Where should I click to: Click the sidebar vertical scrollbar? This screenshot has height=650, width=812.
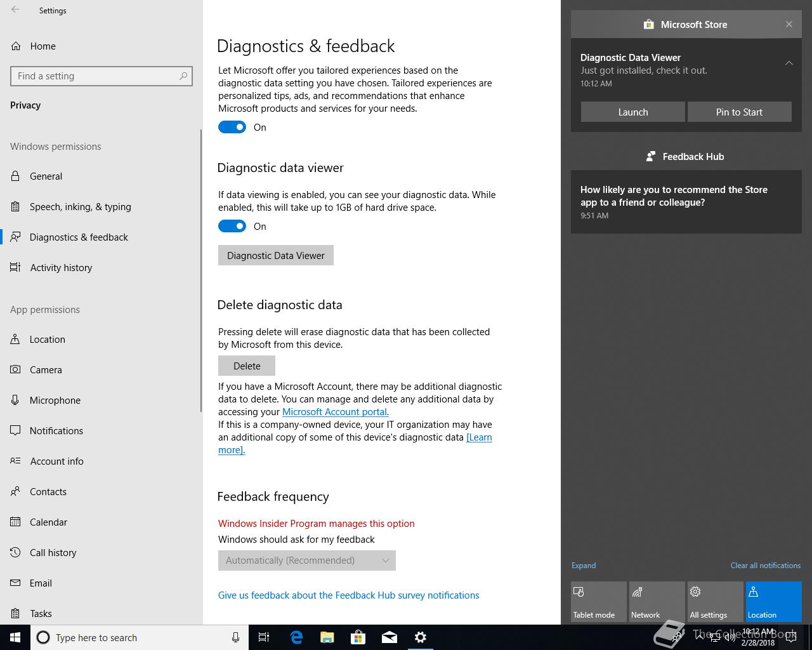click(x=201, y=270)
